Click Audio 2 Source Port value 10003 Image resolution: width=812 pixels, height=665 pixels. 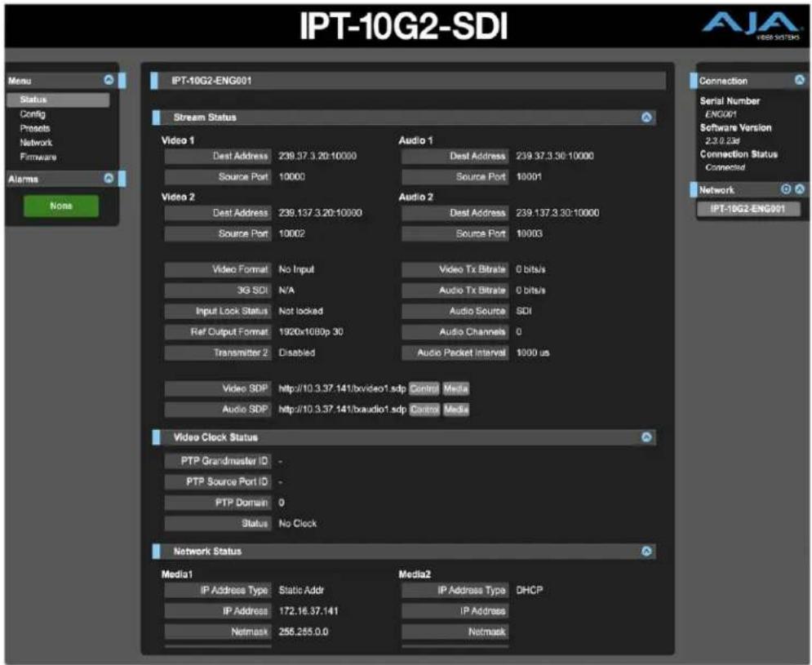coord(530,233)
